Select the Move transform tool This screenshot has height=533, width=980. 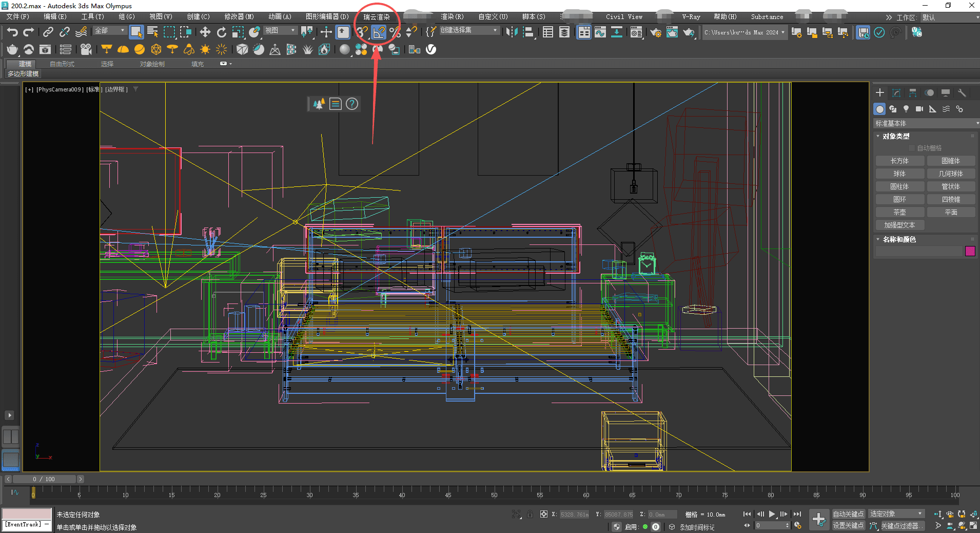[205, 32]
